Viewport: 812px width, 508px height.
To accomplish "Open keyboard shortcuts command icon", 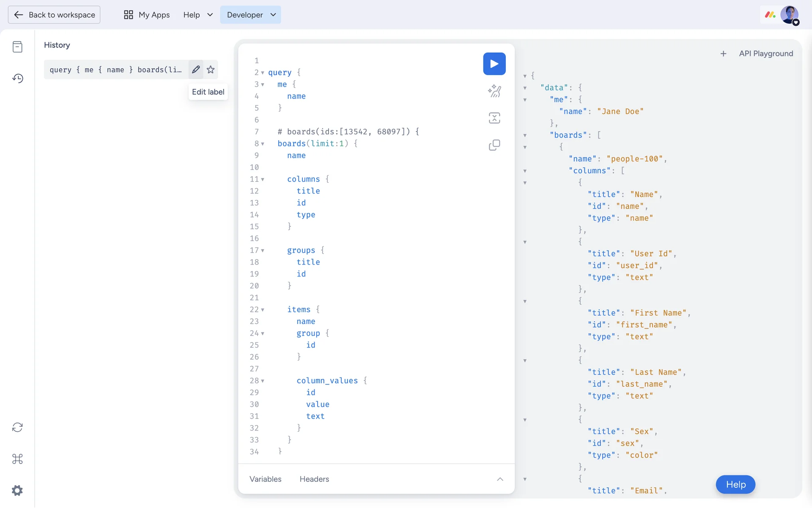I will 17,459.
